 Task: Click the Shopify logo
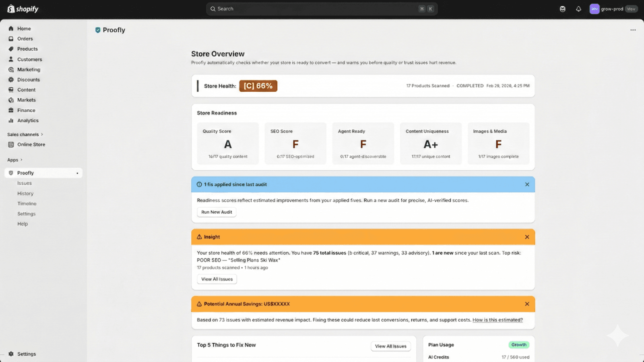pyautogui.click(x=23, y=9)
